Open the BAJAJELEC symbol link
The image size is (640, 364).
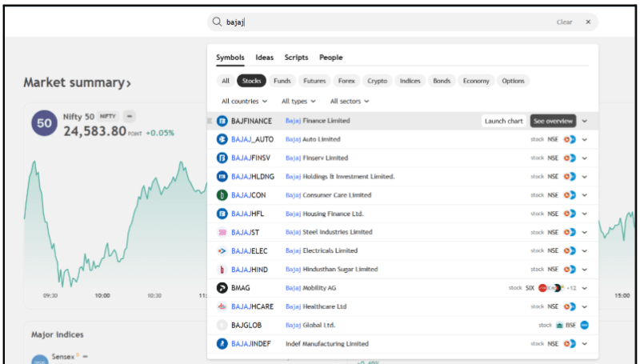tap(250, 251)
